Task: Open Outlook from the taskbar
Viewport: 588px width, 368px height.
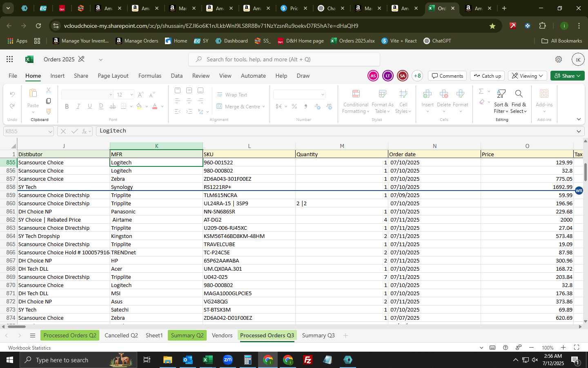Action: click(x=188, y=360)
